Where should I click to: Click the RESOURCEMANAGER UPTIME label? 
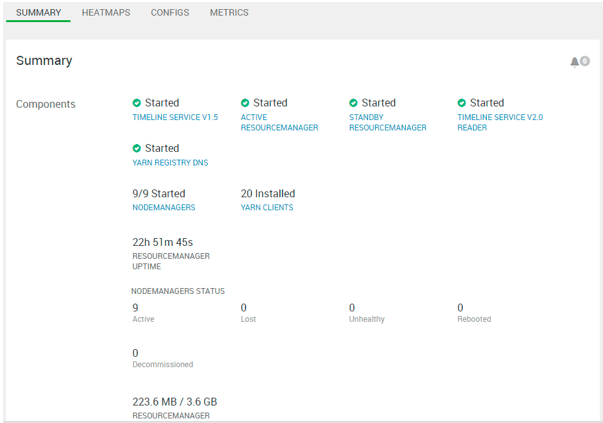tap(171, 261)
